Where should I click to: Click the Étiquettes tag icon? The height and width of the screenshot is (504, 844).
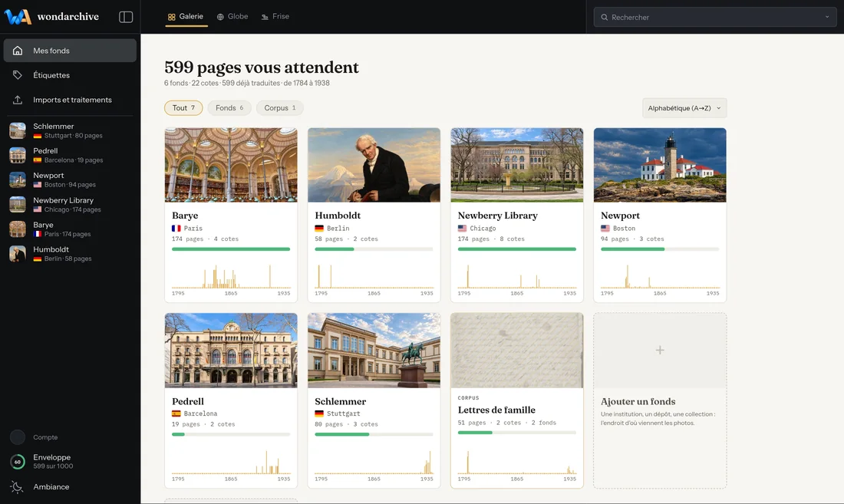pyautogui.click(x=18, y=74)
